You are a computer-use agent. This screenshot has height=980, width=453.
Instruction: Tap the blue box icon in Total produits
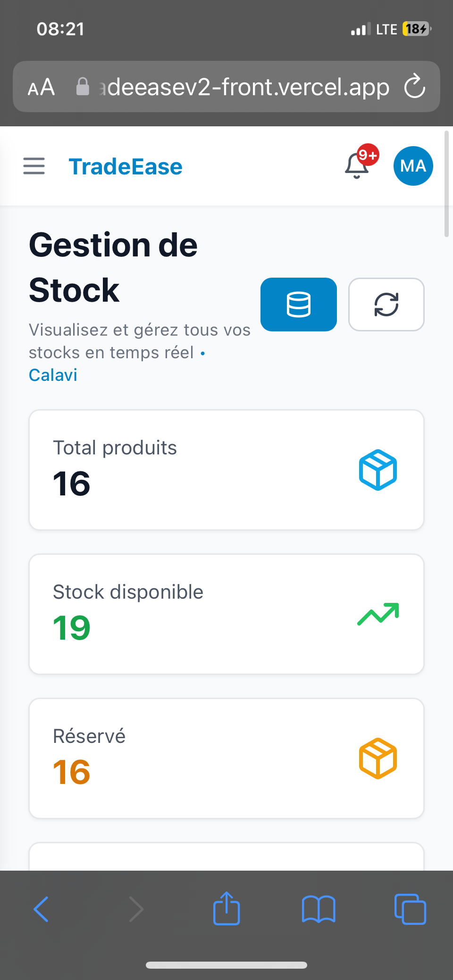[x=377, y=470]
